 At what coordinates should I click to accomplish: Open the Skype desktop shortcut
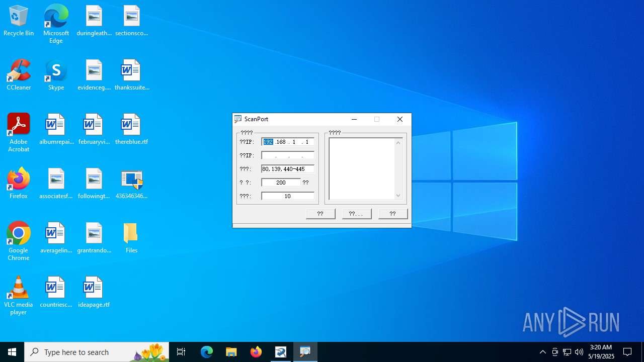56,75
